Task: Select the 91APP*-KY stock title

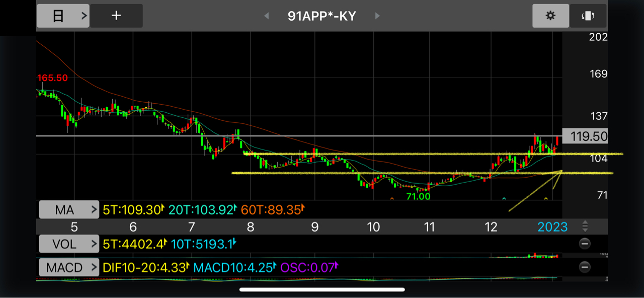Action: 322,16
